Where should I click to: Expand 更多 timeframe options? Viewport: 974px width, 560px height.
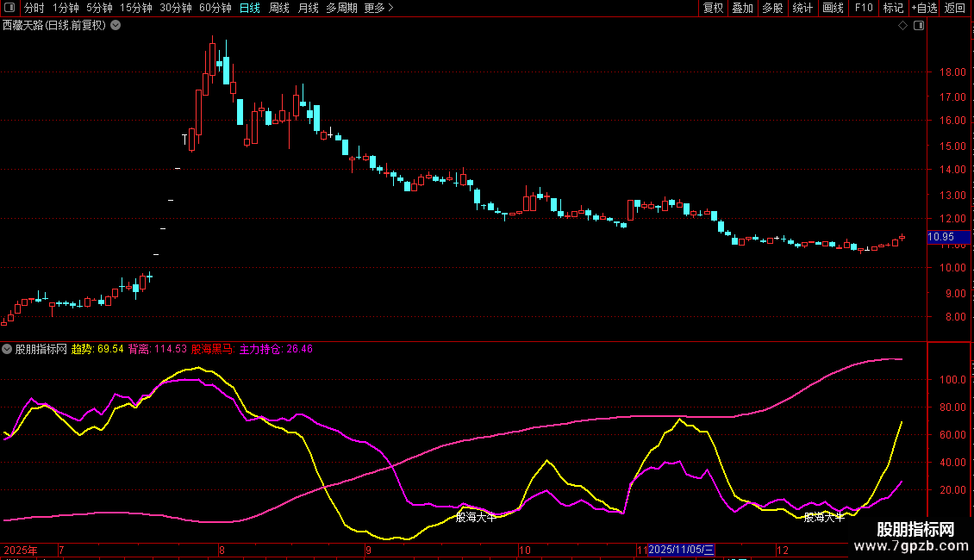coord(378,8)
